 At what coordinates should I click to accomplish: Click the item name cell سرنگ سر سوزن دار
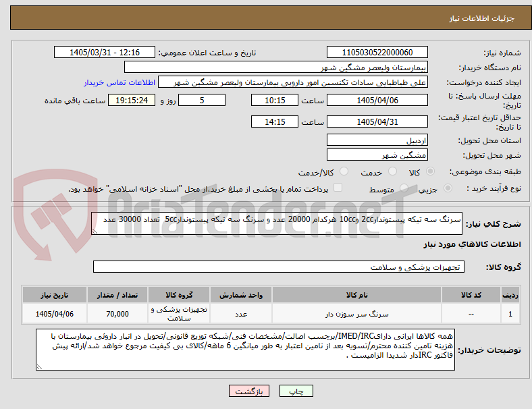(356, 314)
